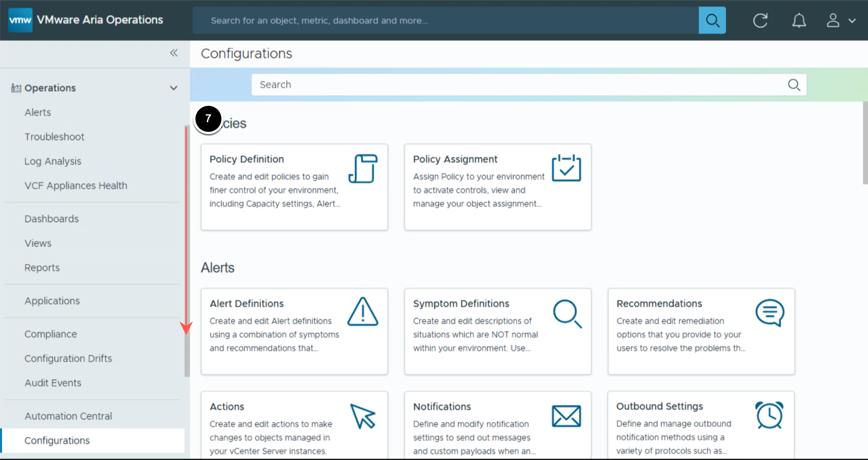Click the Policy Assignment calendar icon
Screen dimensions: 868x460
(x=566, y=168)
